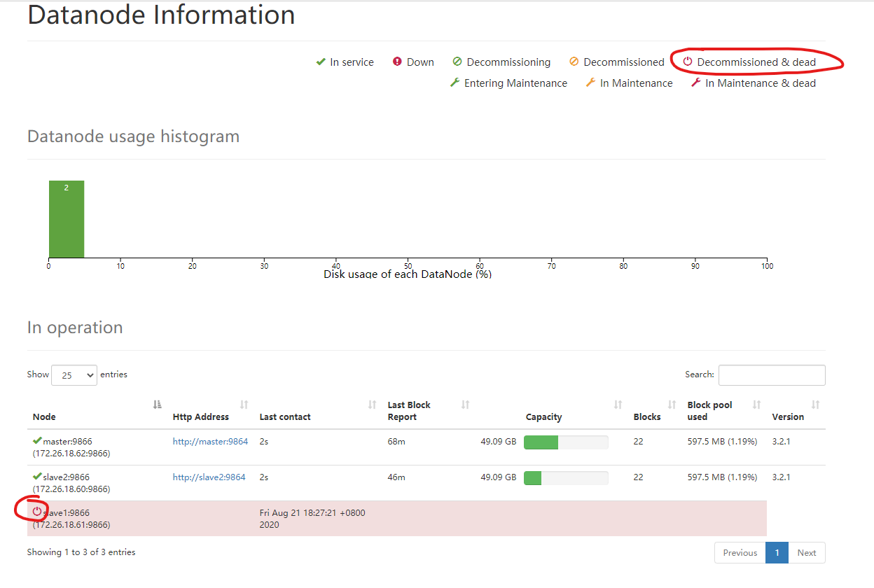Open the http://master:9864 link
Viewport: 874px width, 588px height.
210,442
